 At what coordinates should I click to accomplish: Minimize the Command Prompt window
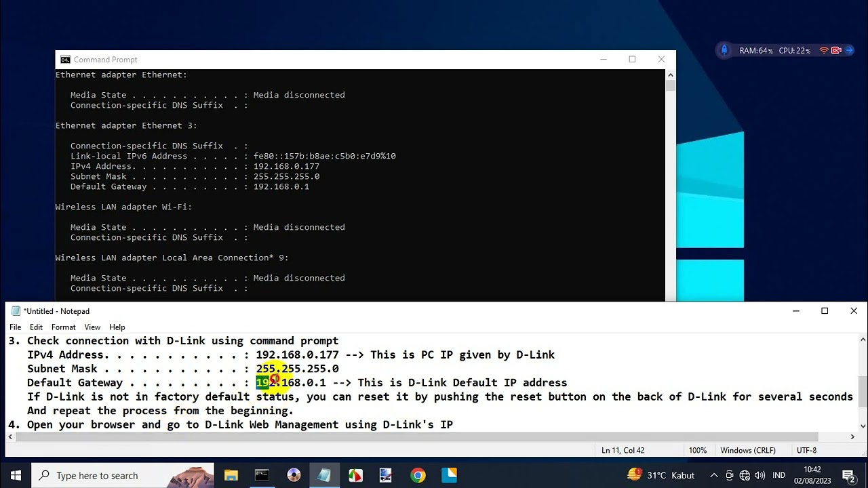[603, 60]
